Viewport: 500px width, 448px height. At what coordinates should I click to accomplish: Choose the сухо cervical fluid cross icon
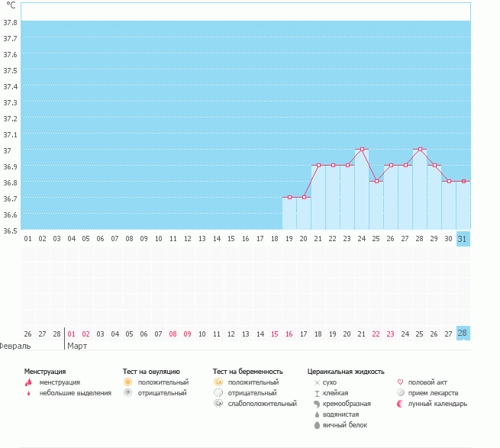click(x=317, y=382)
